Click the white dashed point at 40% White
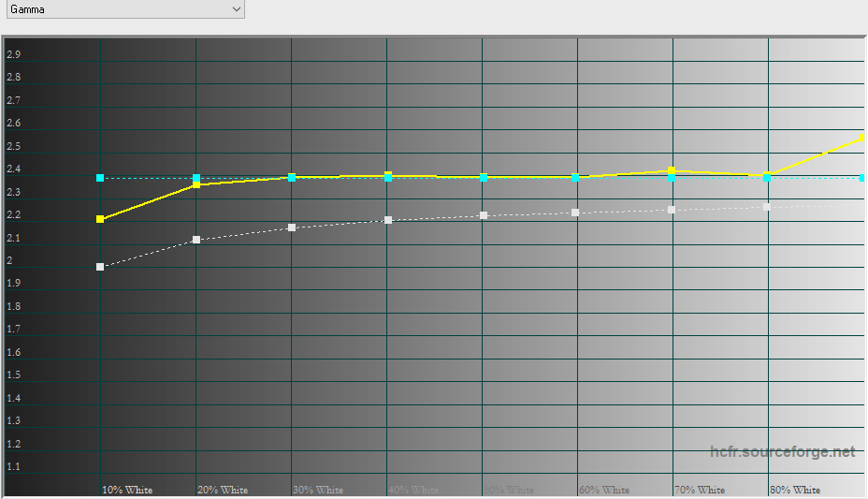Image resolution: width=868 pixels, height=499 pixels. (387, 220)
